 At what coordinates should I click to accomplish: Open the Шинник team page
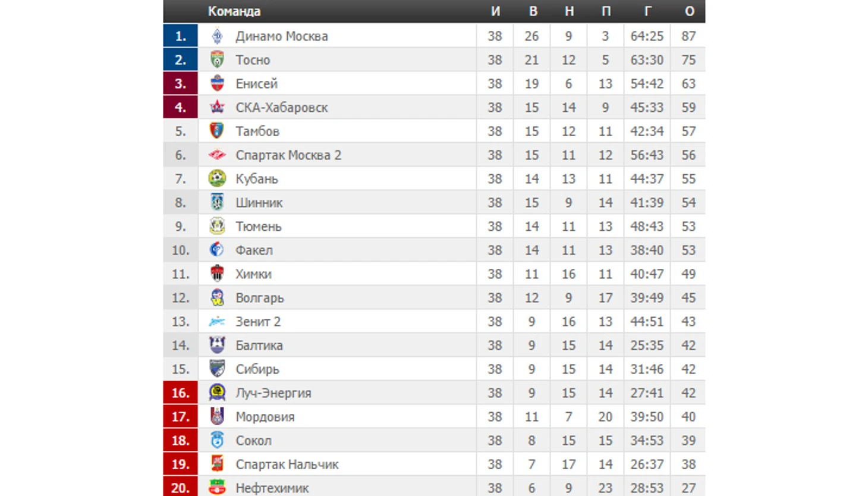259,203
